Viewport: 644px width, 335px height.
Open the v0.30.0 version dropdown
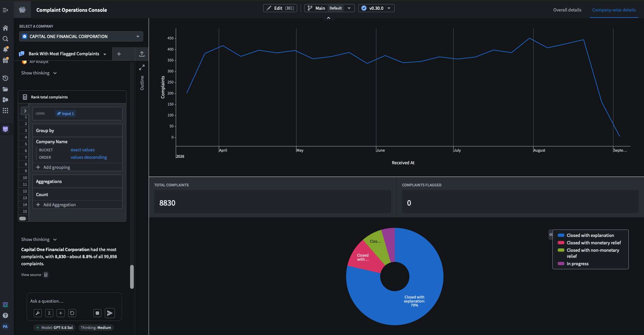click(x=376, y=8)
